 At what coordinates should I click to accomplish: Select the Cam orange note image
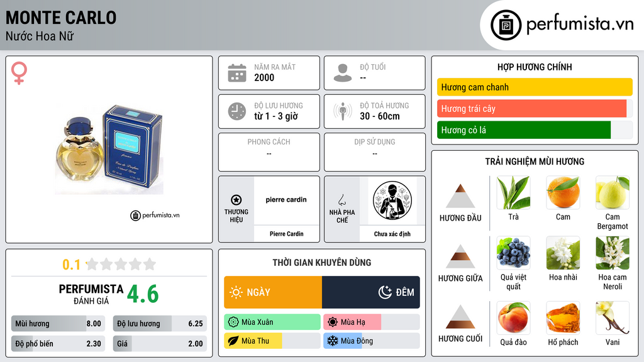pyautogui.click(x=563, y=193)
